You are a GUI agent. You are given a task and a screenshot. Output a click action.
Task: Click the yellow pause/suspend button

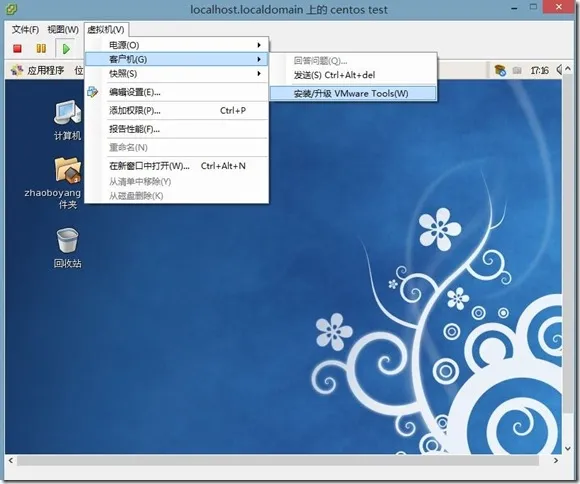[x=41, y=48]
